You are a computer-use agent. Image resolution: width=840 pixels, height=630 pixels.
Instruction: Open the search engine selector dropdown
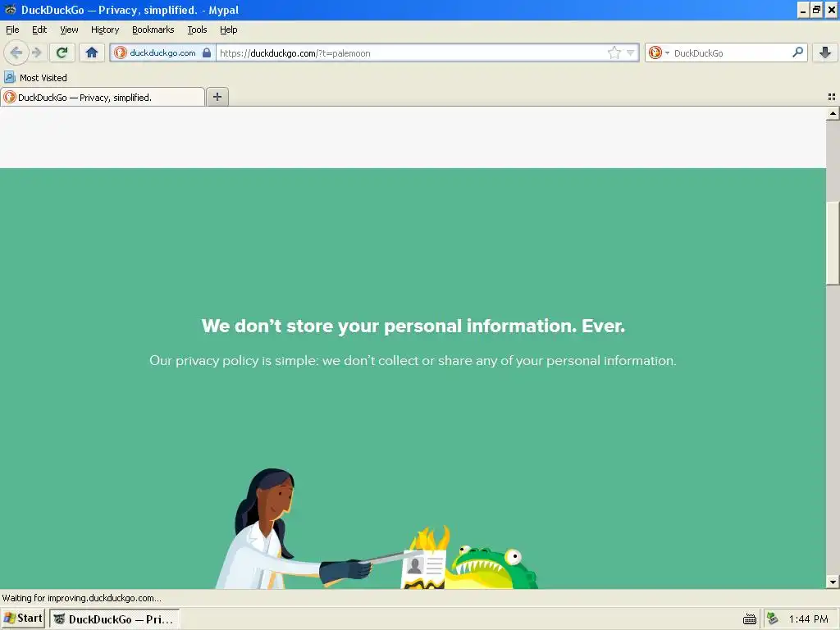(x=659, y=52)
